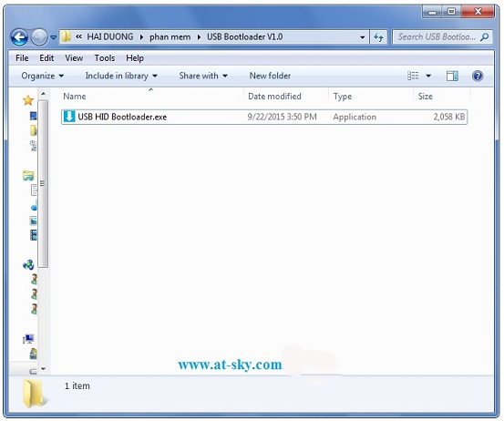Click the navigation pane scrollbar thumb

43,183
